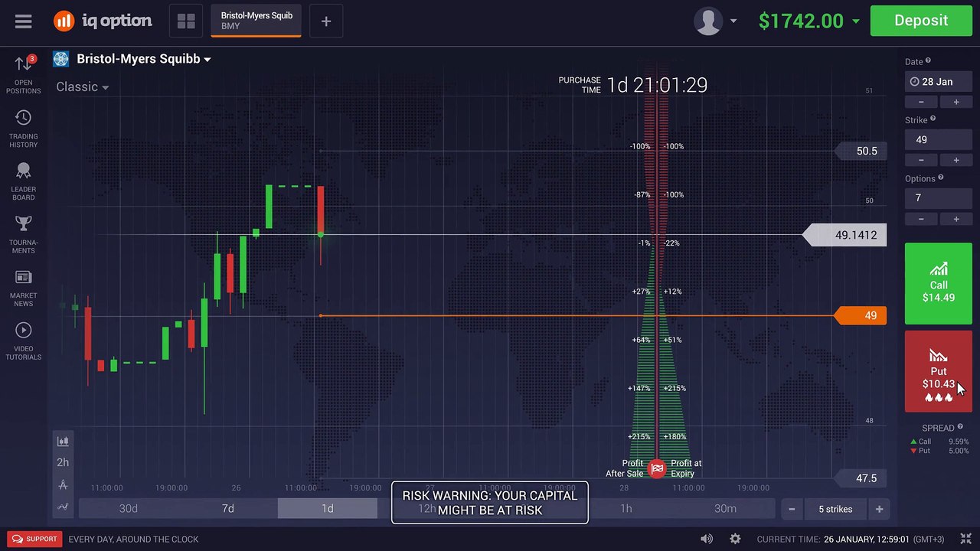Open the Open Positions sidebar panel
The height and width of the screenshot is (551, 980).
24,74
